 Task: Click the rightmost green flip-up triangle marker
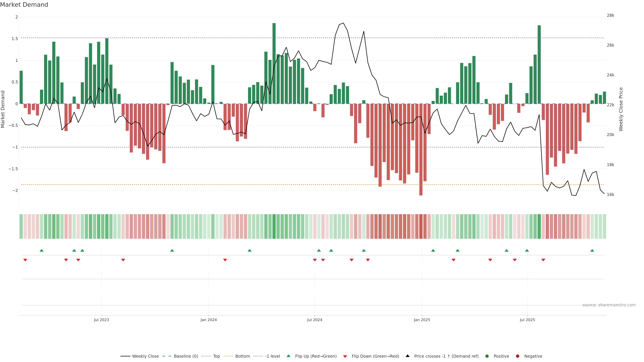[x=592, y=250]
